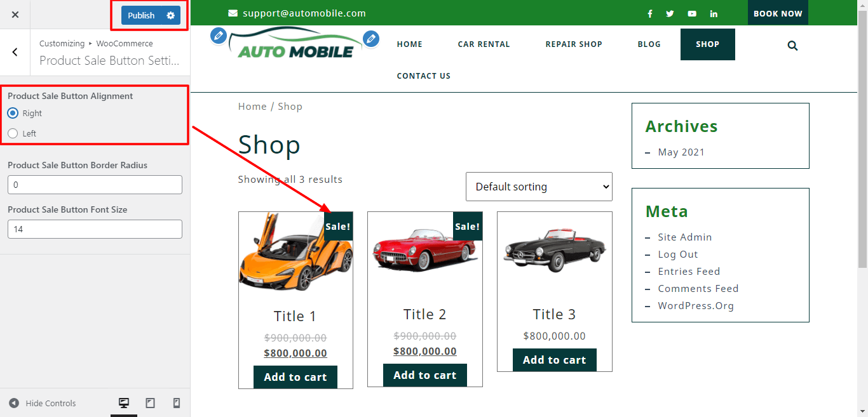Open the Facebook social icon

point(650,14)
